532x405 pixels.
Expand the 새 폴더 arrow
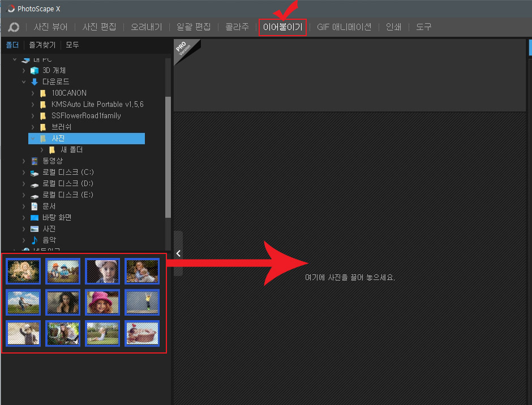(x=42, y=149)
